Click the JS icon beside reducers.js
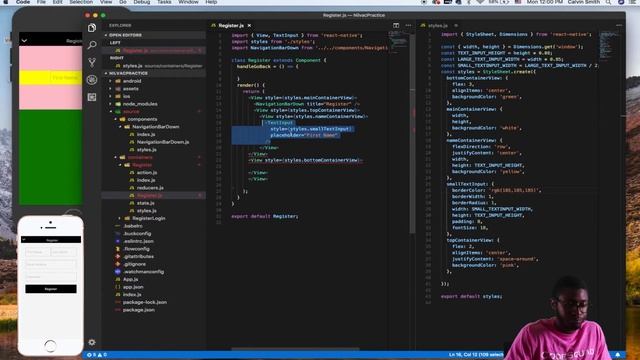The height and width of the screenshot is (360, 640). coord(132,188)
